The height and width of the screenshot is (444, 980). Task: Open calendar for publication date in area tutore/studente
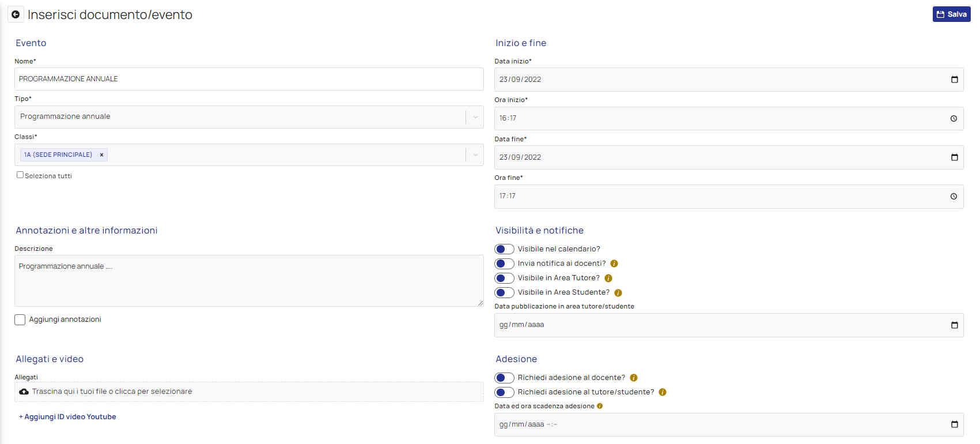tap(954, 325)
